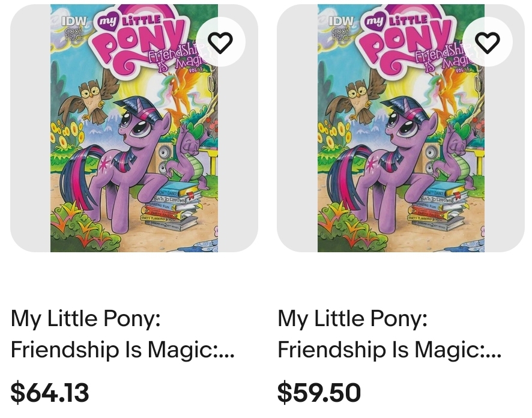Open the $59.50 comic cover thumbnail
Viewport: 532px width, 418px height.
coord(401,128)
